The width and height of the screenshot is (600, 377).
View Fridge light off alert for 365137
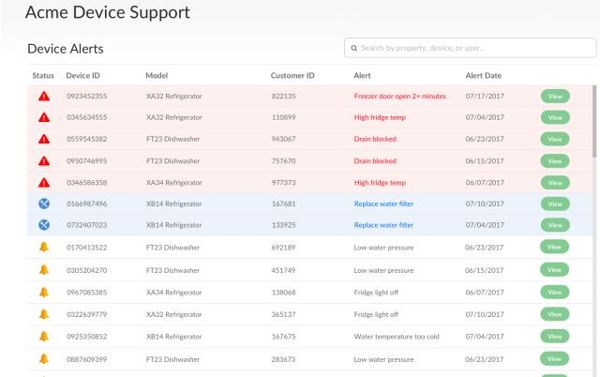tap(554, 314)
